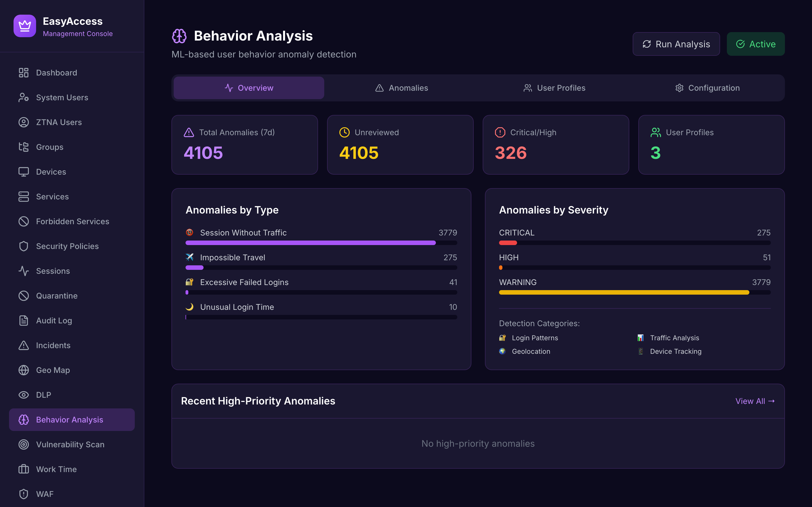Click the Vulnerability Scan sidebar icon

(x=23, y=444)
